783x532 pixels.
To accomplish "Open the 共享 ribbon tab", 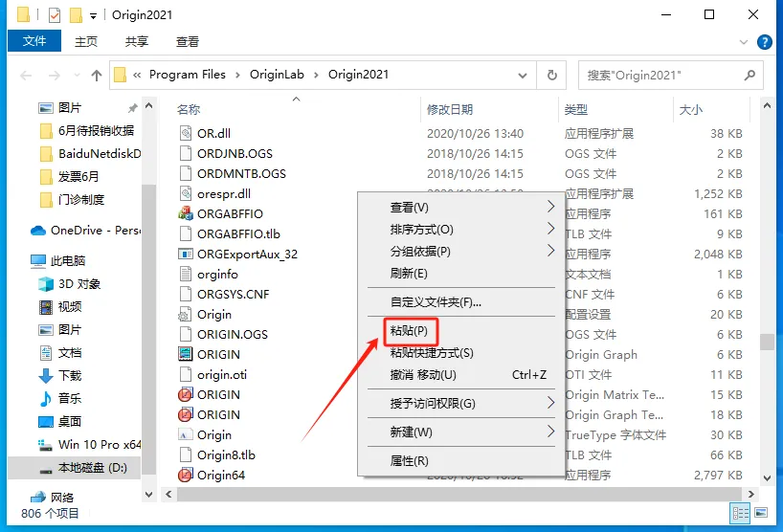I will click(136, 42).
